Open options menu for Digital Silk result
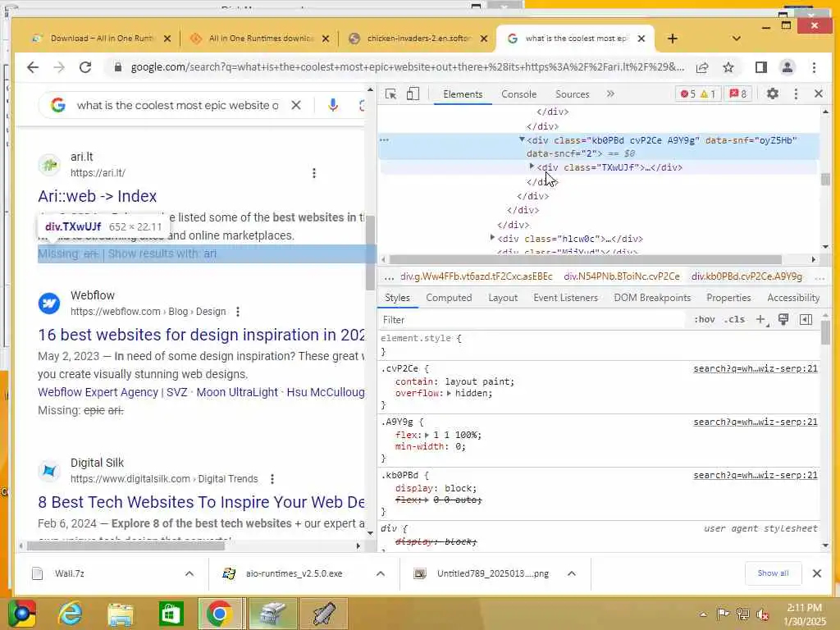 [x=272, y=479]
